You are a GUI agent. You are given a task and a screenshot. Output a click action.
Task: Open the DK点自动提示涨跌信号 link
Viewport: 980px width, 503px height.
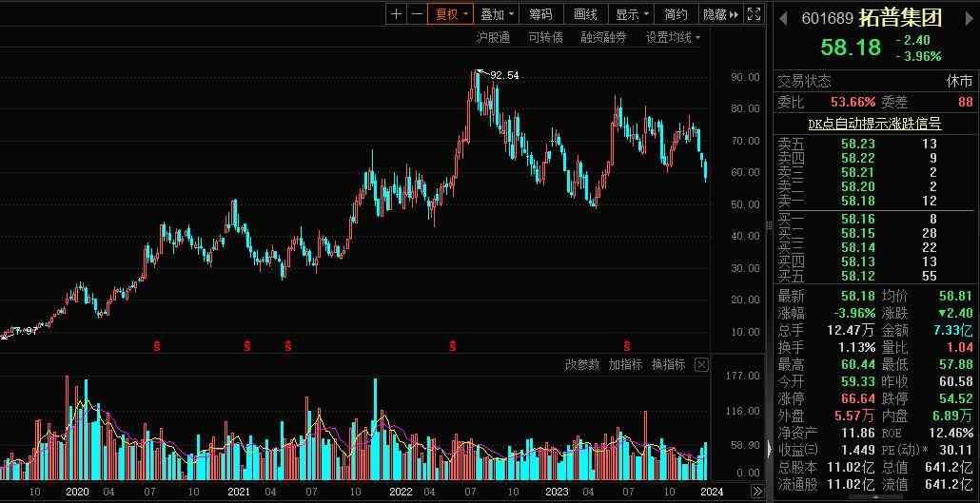click(874, 124)
